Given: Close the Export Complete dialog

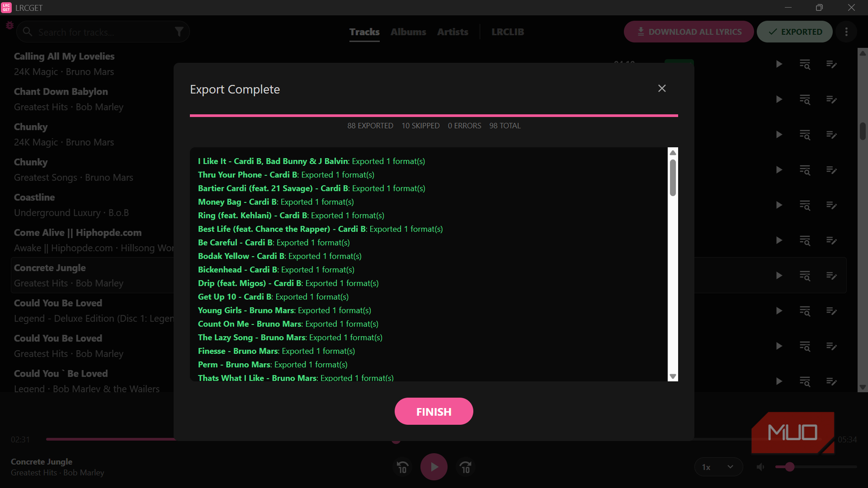Looking at the screenshot, I should coord(662,88).
